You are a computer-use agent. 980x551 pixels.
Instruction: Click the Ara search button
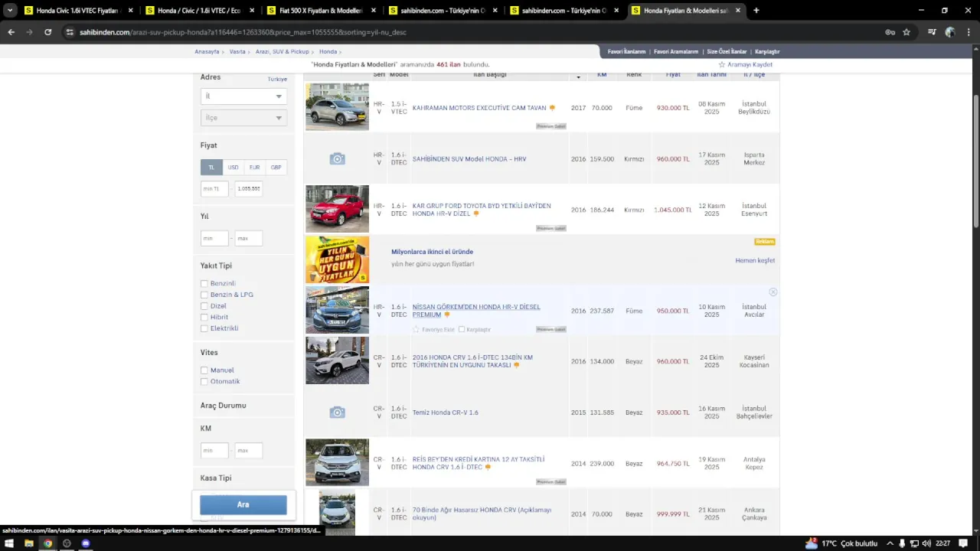[243, 505]
